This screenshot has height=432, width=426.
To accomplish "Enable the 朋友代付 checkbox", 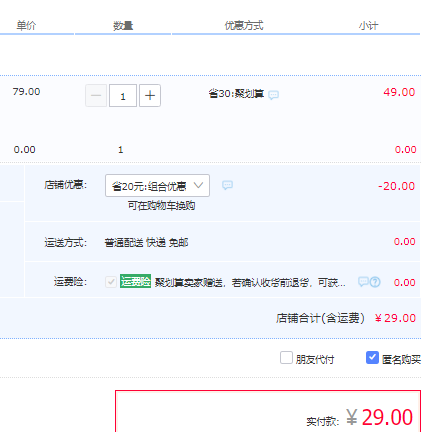I will pyautogui.click(x=286, y=358).
